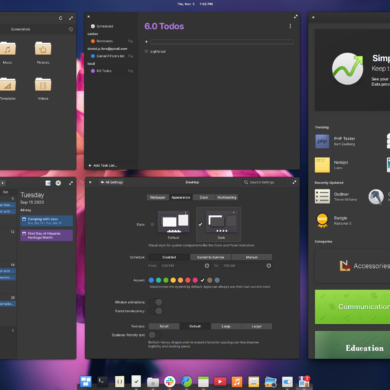Select the Default style radio option
Viewport: 390px width, 390px height.
coord(152,224)
